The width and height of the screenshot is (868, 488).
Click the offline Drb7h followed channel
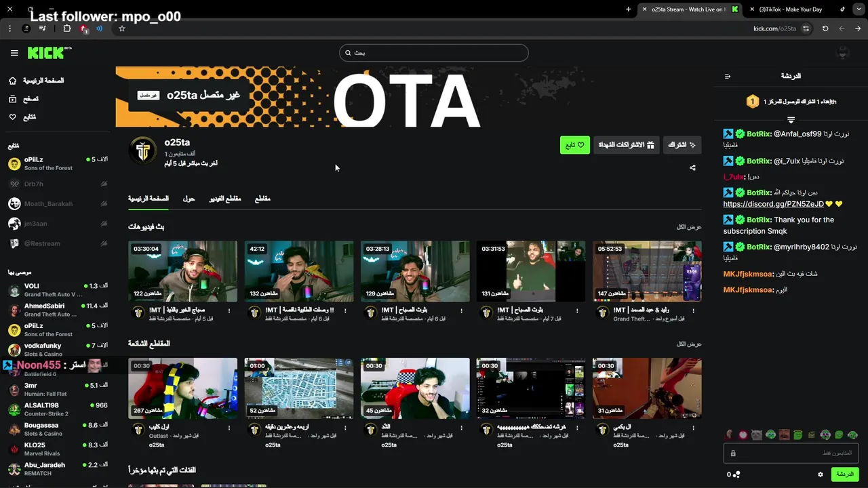[58, 184]
